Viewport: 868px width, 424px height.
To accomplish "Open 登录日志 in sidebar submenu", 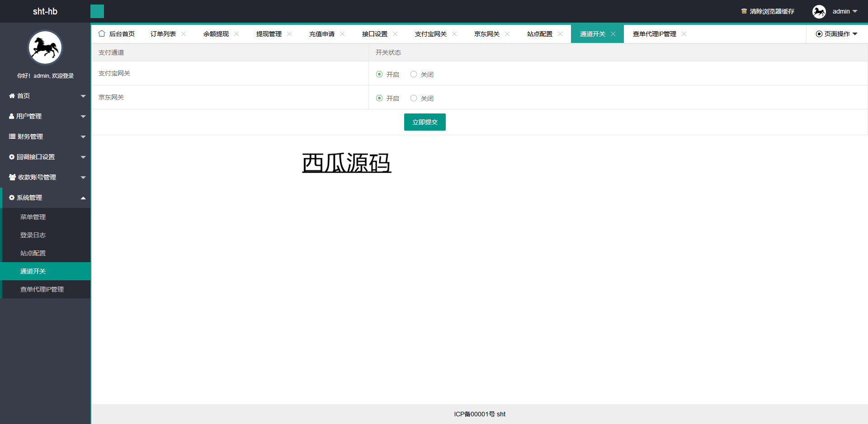I will tap(46, 235).
